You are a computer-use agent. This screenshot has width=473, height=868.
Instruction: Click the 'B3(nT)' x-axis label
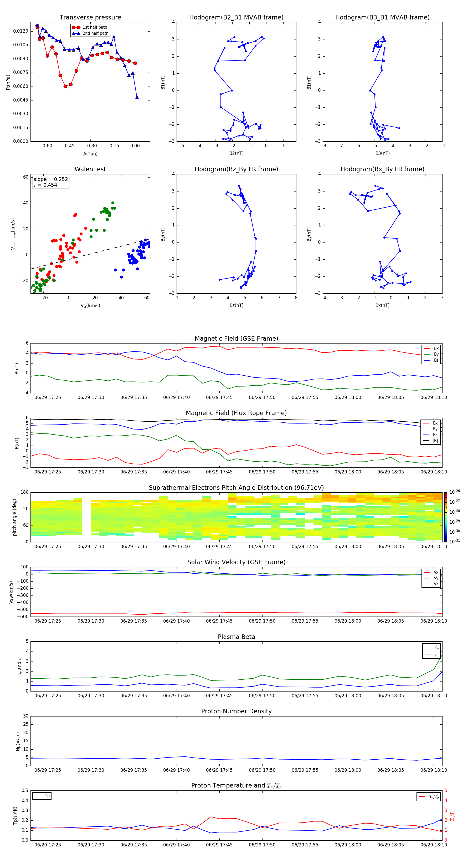[382, 153]
